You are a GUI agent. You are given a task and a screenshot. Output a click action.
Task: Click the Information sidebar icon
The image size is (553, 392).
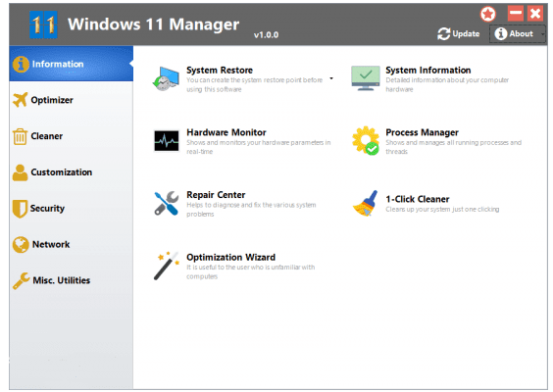tap(21, 64)
